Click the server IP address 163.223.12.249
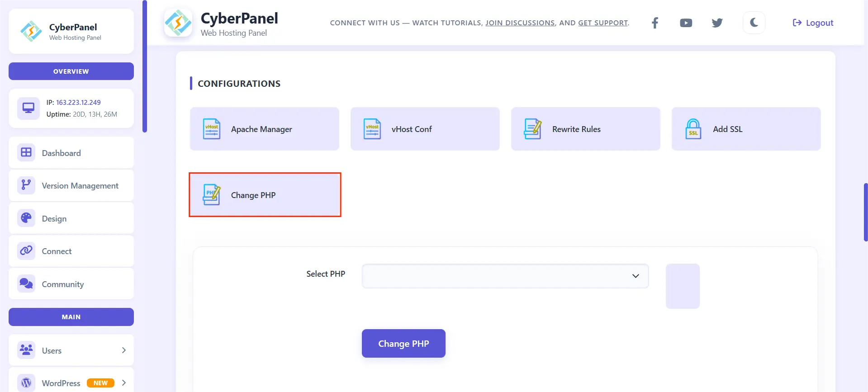This screenshot has width=868, height=392. [x=78, y=103]
